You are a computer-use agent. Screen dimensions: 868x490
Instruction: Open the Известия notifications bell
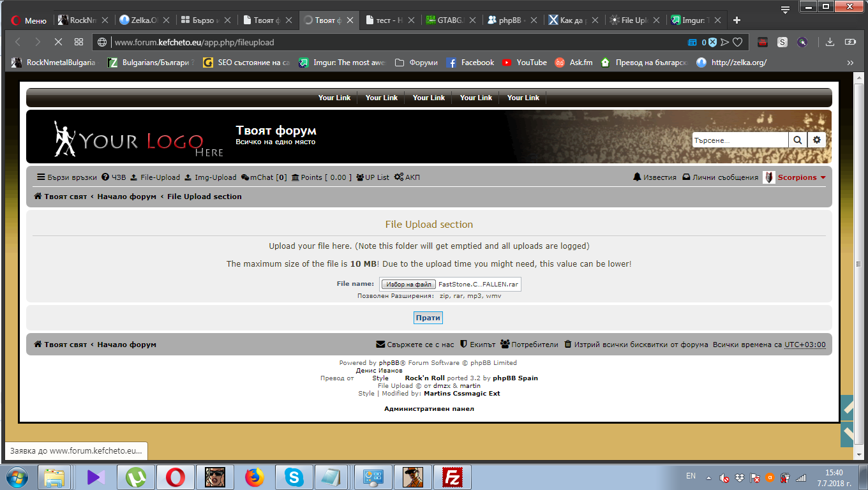point(654,177)
